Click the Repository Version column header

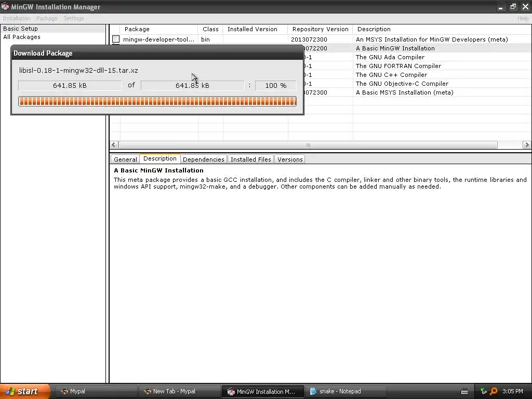(x=320, y=29)
